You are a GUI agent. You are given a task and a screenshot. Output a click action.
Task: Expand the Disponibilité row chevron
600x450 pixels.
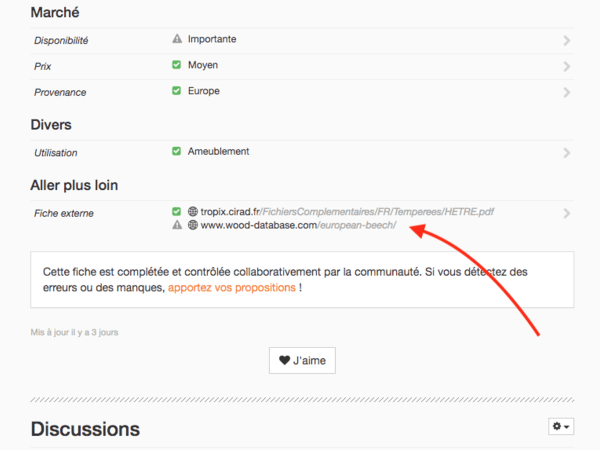tap(567, 41)
